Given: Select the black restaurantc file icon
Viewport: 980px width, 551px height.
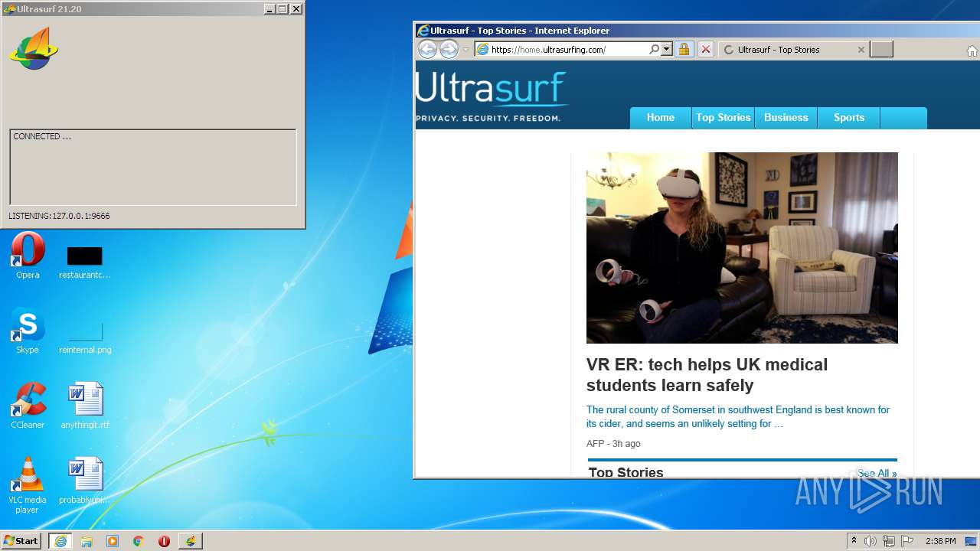Looking at the screenshot, I should 85,262.
